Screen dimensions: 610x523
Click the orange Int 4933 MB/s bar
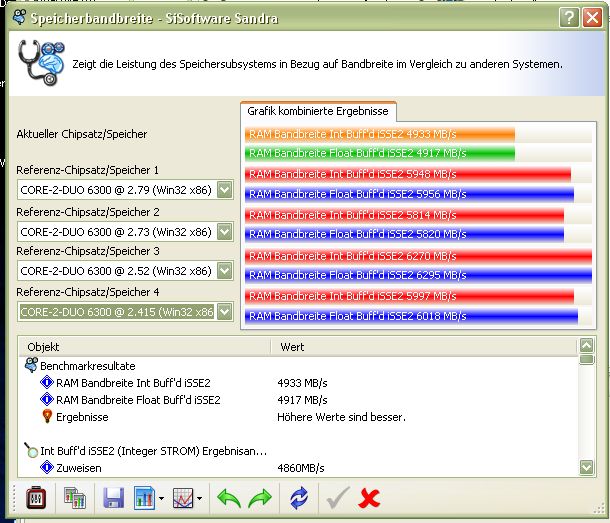coord(380,134)
